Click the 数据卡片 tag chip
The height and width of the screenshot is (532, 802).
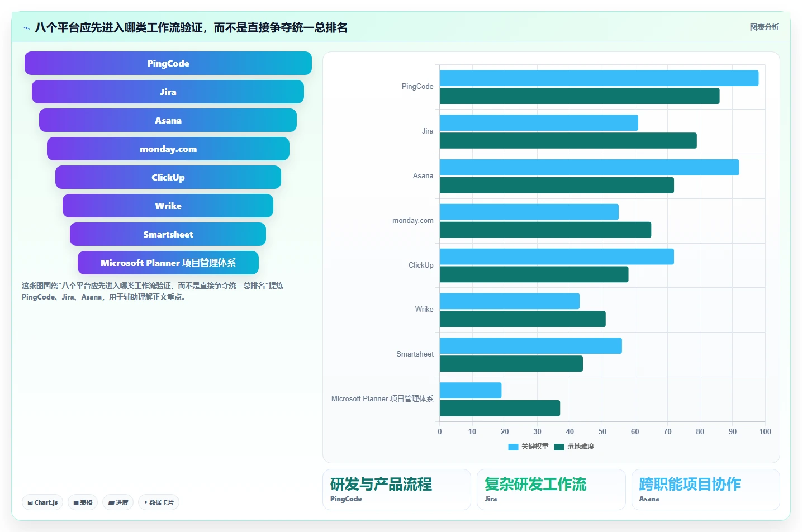[159, 502]
